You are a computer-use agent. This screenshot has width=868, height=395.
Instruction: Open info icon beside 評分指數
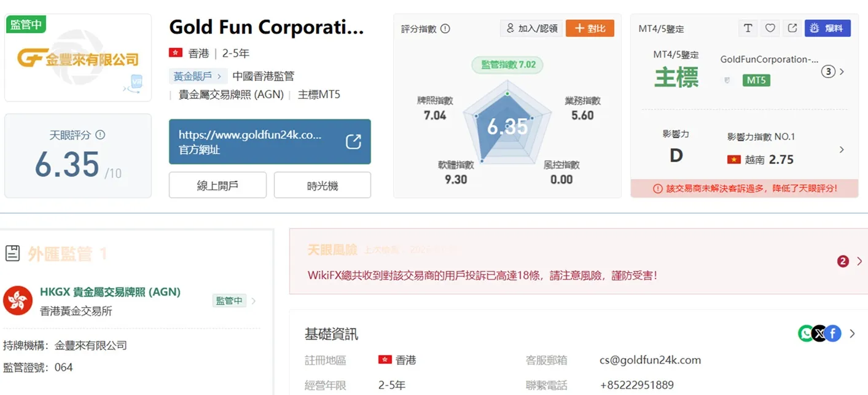(445, 29)
